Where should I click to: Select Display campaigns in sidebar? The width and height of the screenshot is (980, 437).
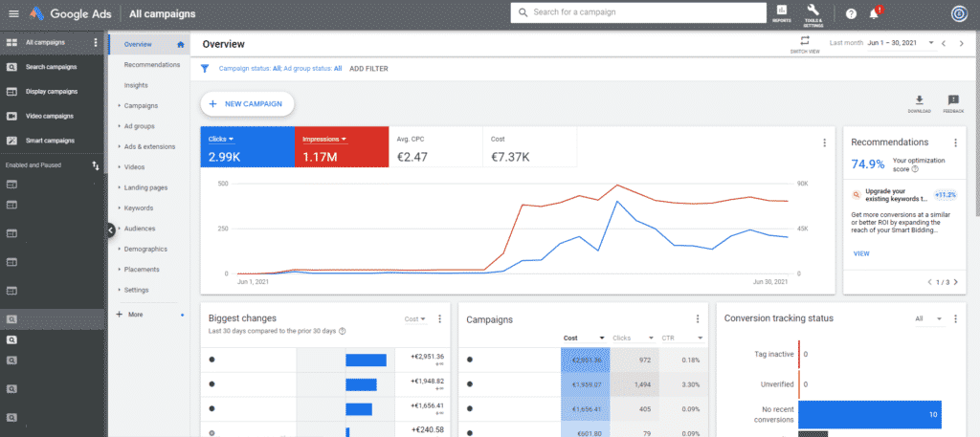52,91
